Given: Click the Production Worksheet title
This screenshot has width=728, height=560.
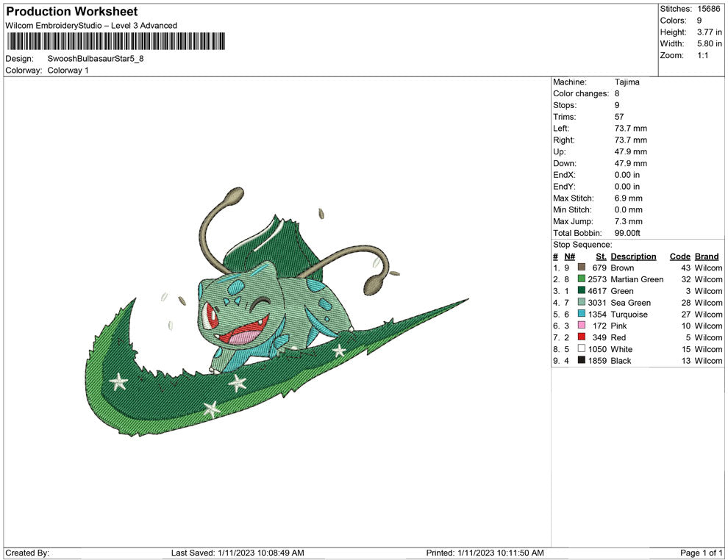Looking at the screenshot, I should (x=72, y=12).
